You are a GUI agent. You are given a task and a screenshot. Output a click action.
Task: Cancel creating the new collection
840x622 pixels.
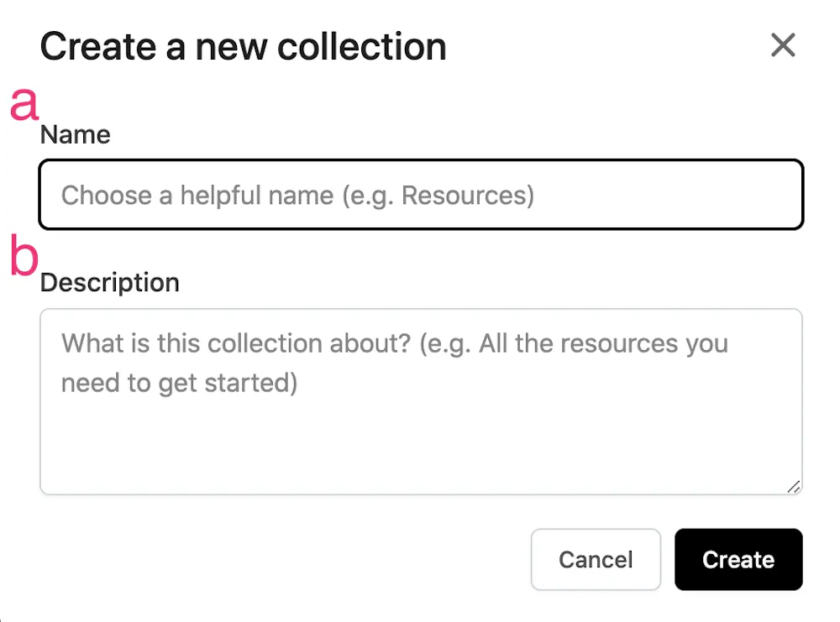pyautogui.click(x=596, y=559)
